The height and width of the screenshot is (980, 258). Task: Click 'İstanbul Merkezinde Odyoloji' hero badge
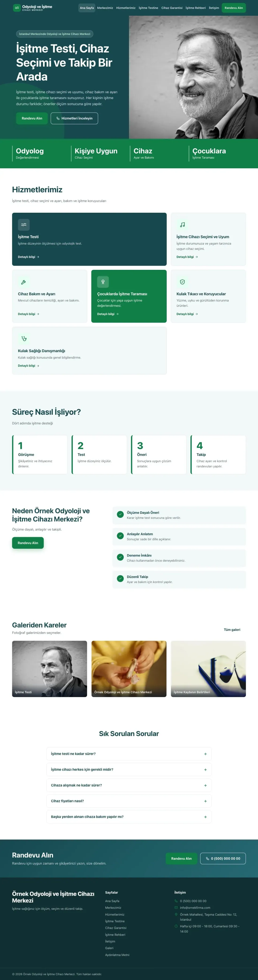coord(55,34)
